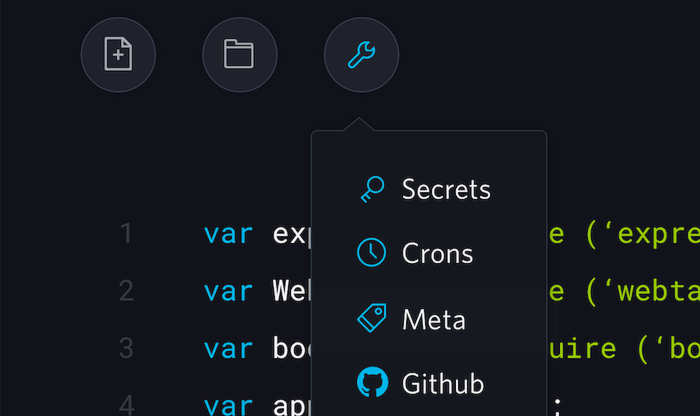Click line number 2 in gutter
The height and width of the screenshot is (416, 700).
click(x=126, y=291)
